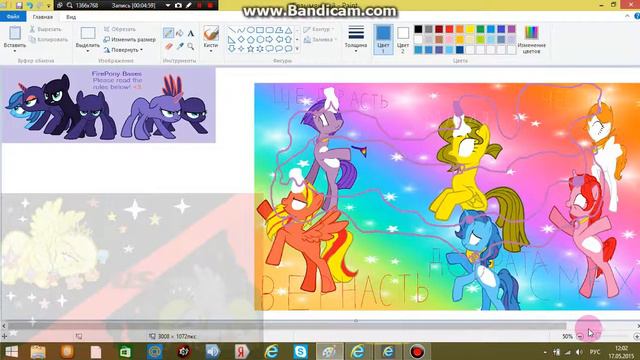This screenshot has height=360, width=640.
Task: Pick the purple color swatch
Action: click(511, 29)
